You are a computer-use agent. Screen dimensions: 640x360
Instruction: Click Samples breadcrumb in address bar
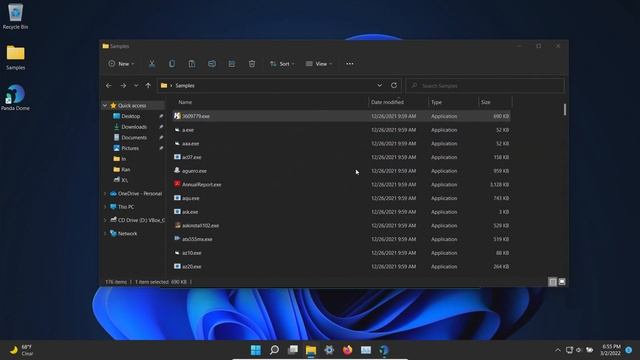pyautogui.click(x=185, y=85)
